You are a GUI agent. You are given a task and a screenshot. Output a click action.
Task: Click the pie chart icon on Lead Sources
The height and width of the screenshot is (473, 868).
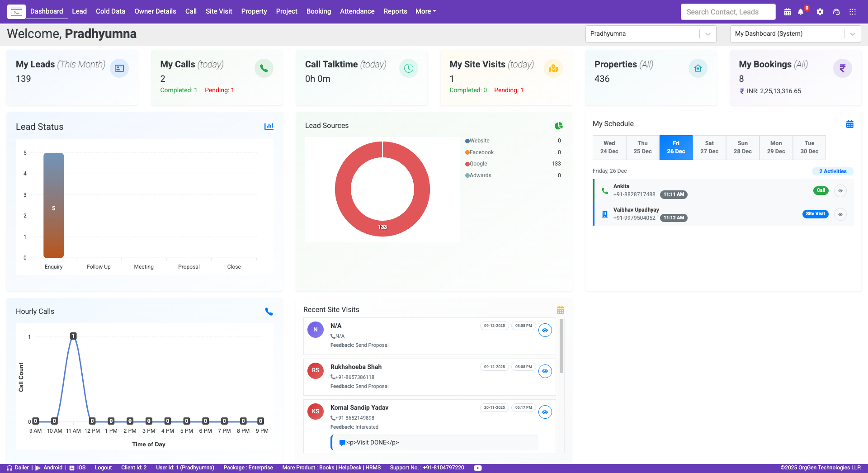pyautogui.click(x=559, y=125)
